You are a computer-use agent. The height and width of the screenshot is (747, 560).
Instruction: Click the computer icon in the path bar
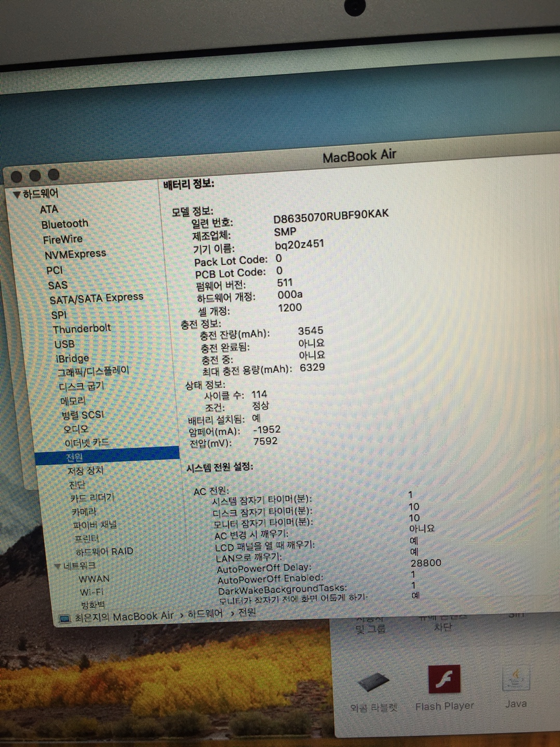coord(65,619)
